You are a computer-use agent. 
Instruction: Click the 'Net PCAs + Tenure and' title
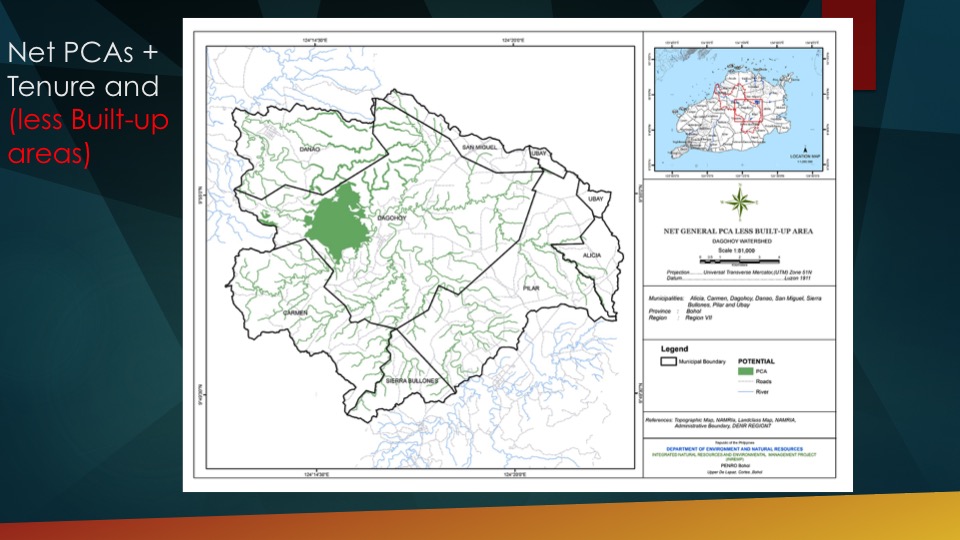tap(84, 69)
